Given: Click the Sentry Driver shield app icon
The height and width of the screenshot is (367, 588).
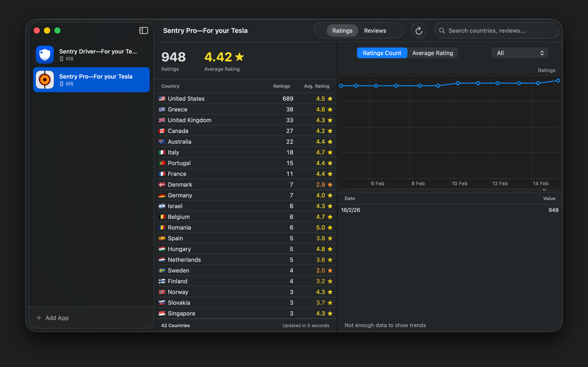Looking at the screenshot, I should tap(45, 54).
